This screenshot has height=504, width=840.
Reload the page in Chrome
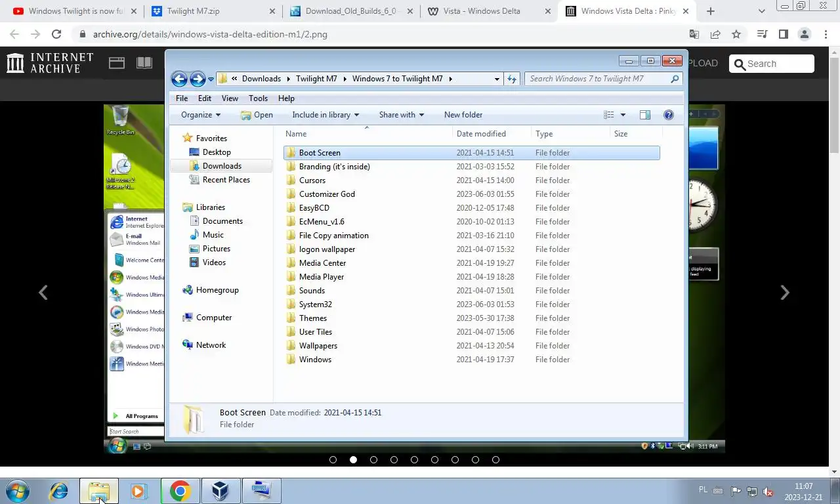click(56, 34)
